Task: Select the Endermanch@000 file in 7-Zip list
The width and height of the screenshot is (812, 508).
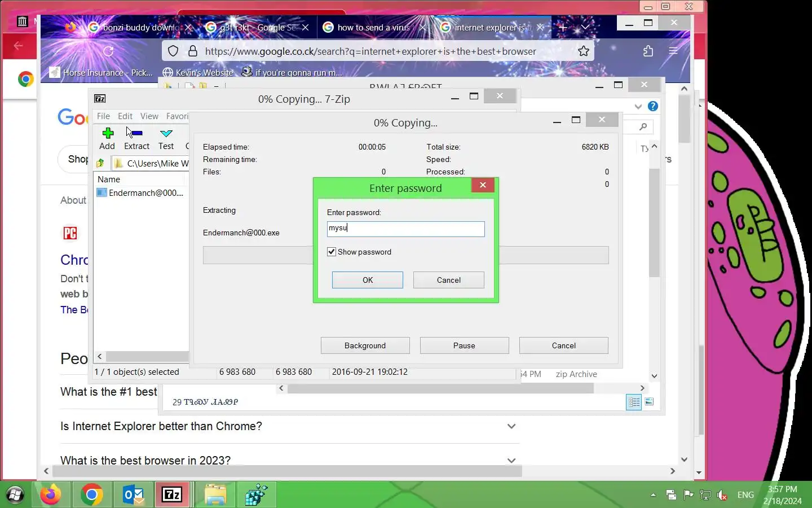Action: click(141, 193)
